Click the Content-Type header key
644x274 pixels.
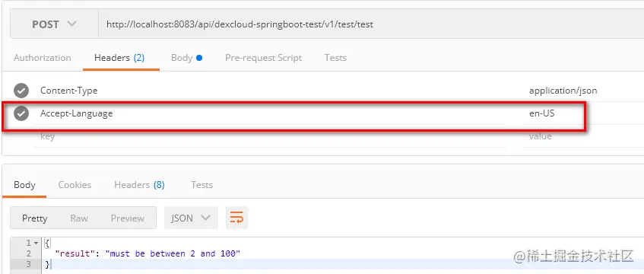(x=68, y=91)
